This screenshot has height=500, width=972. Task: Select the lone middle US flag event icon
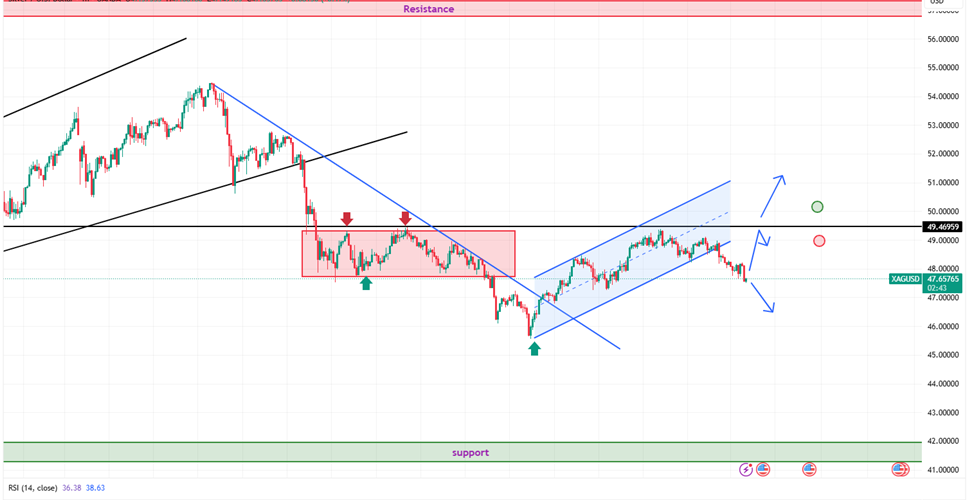click(809, 469)
